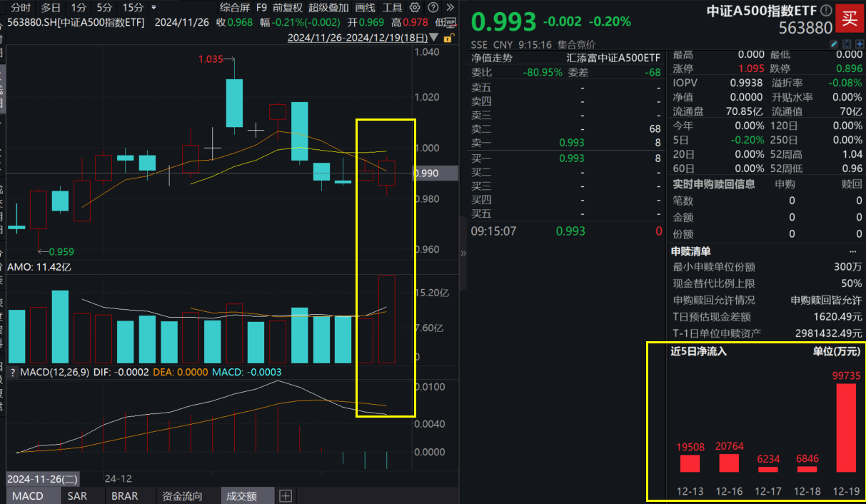
Task: Open chart settings gear icon
Action: pos(416,8)
